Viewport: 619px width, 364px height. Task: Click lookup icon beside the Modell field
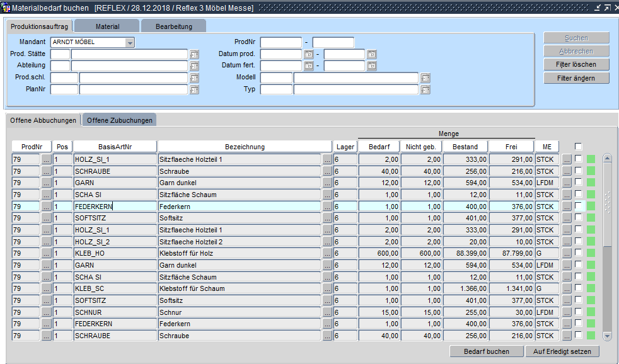425,78
